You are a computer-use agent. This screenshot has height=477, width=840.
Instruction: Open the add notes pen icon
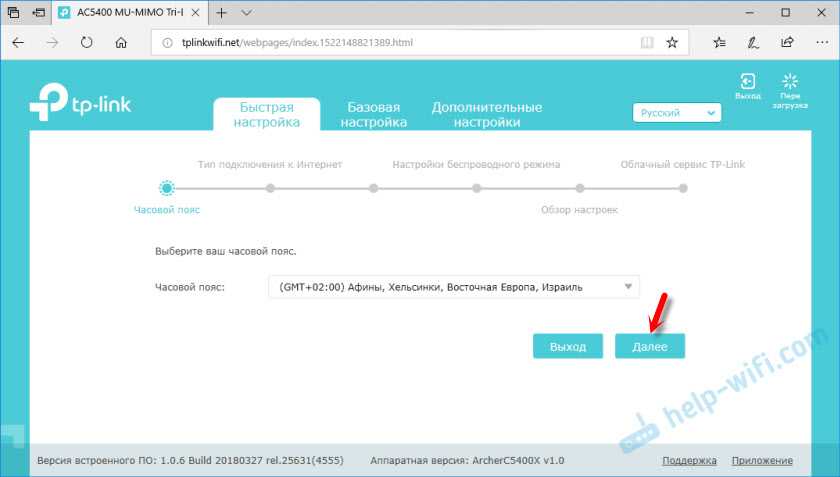click(x=753, y=43)
